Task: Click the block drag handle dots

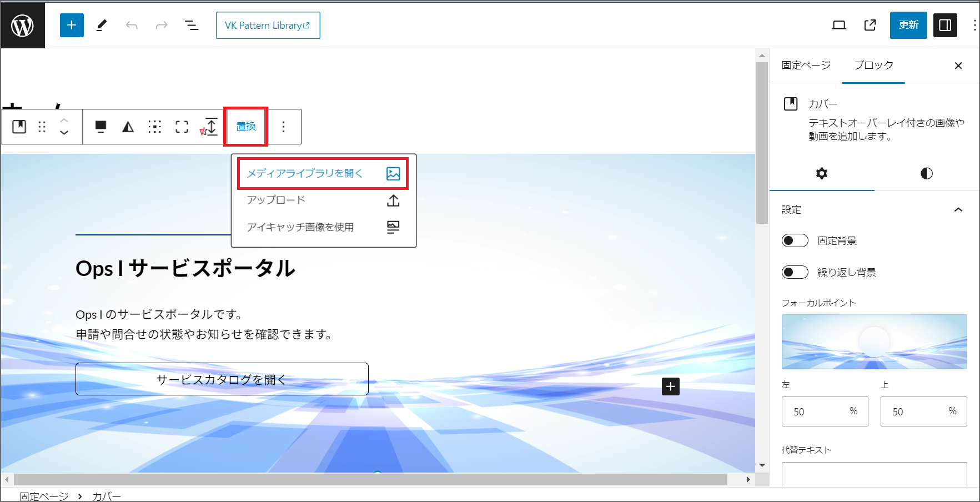Action: click(x=42, y=127)
